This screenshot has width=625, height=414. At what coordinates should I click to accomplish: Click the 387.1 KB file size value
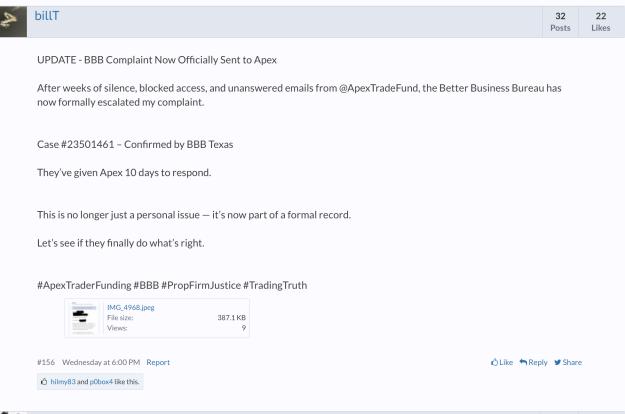[232, 318]
